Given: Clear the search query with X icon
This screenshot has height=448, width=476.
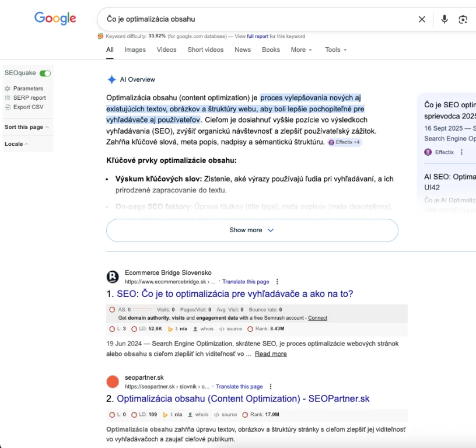Looking at the screenshot, I should pos(422,19).
